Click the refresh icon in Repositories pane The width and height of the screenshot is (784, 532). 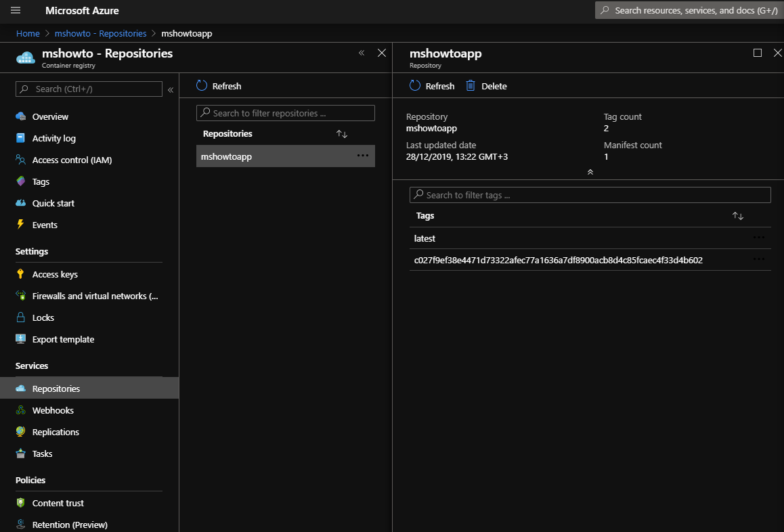(x=202, y=85)
